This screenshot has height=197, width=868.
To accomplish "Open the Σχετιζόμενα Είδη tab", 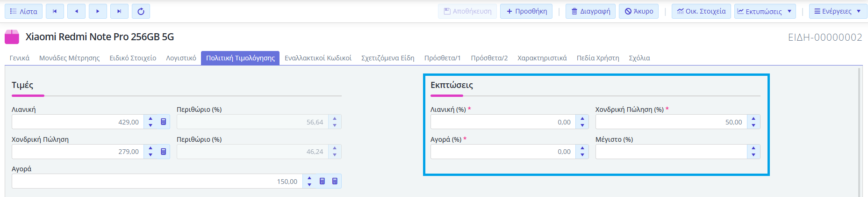I will click(x=388, y=58).
